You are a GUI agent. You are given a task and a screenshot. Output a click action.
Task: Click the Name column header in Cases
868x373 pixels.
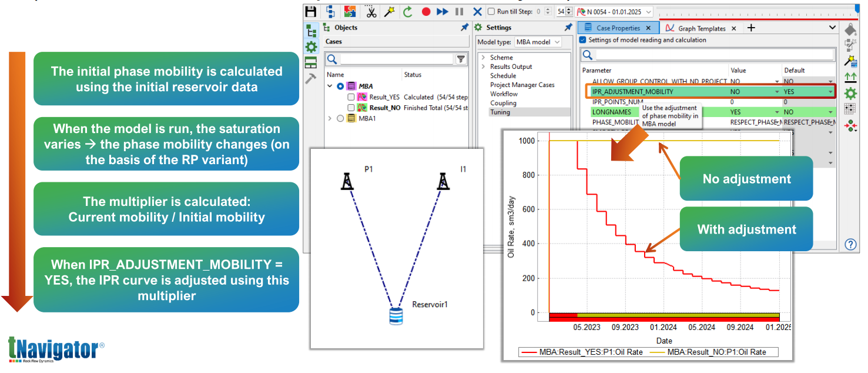[336, 75]
